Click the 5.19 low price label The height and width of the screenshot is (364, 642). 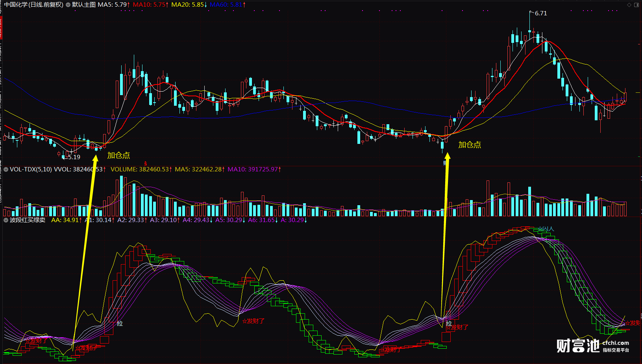pos(74,157)
